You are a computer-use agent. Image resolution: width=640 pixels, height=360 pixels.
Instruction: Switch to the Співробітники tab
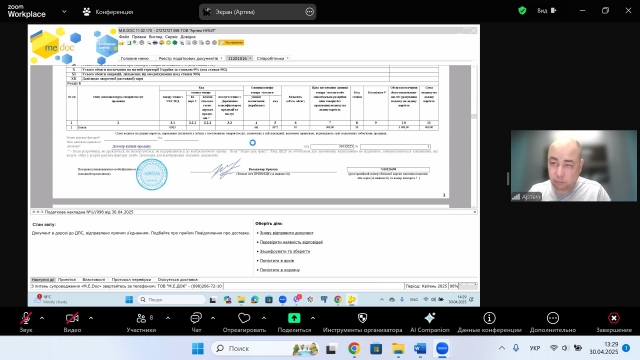[x=272, y=58]
